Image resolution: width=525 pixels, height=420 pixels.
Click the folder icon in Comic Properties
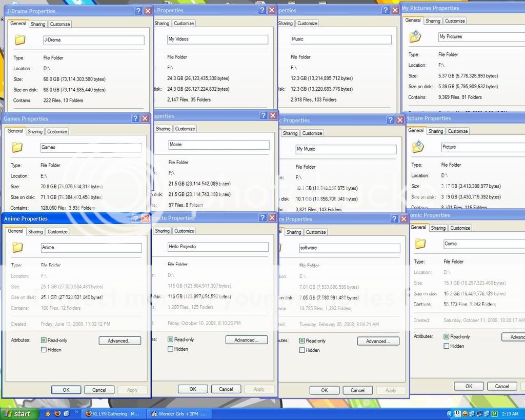420,244
